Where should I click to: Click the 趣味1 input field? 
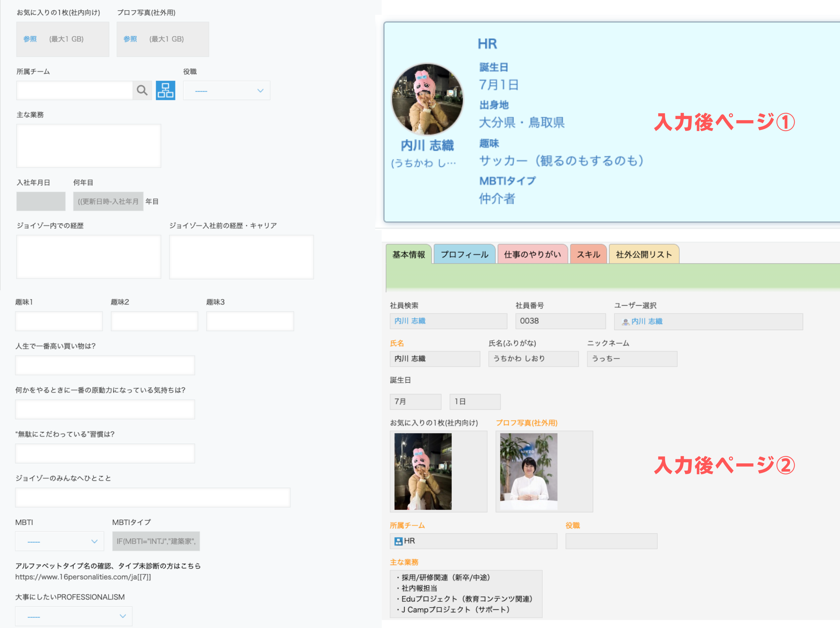coord(59,321)
